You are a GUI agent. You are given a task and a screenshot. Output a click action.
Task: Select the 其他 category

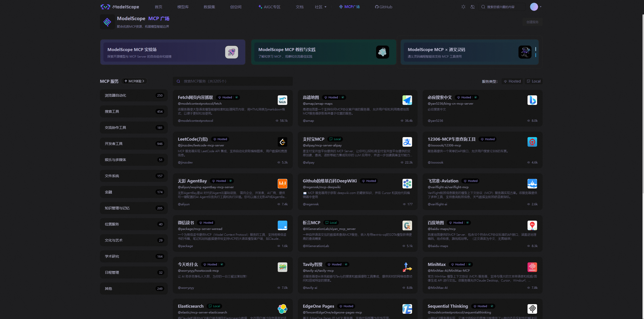(134, 289)
